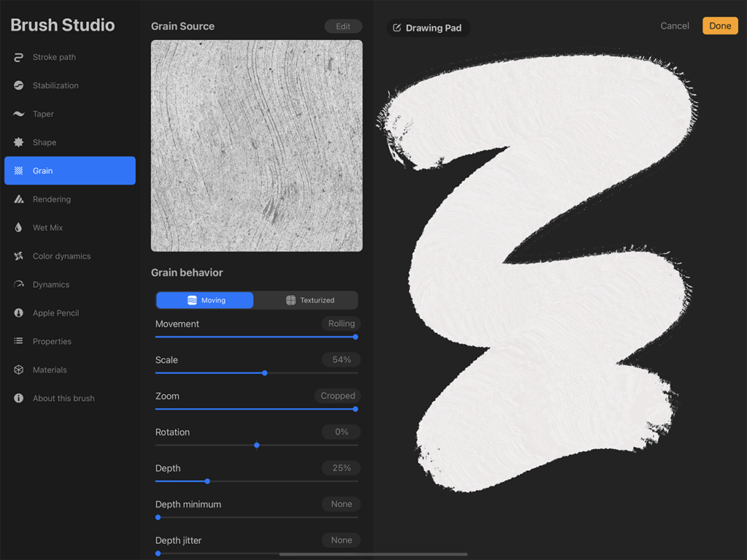Screen dimensions: 747x560
Task: Open Wet Mix settings
Action: (70, 227)
